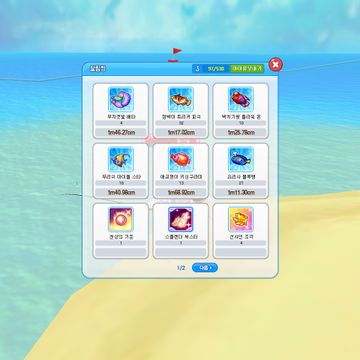Click the 1m68.92cm size label

coord(181,192)
